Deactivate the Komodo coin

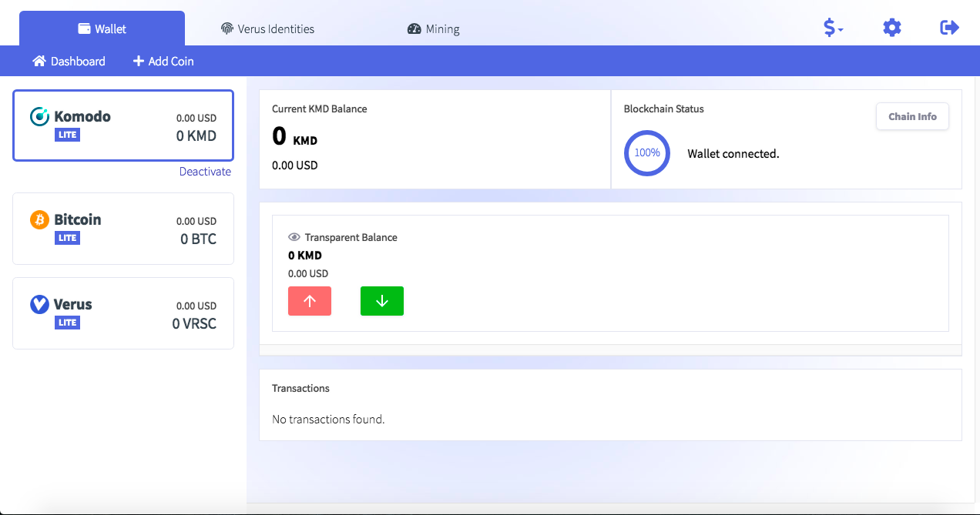click(205, 172)
